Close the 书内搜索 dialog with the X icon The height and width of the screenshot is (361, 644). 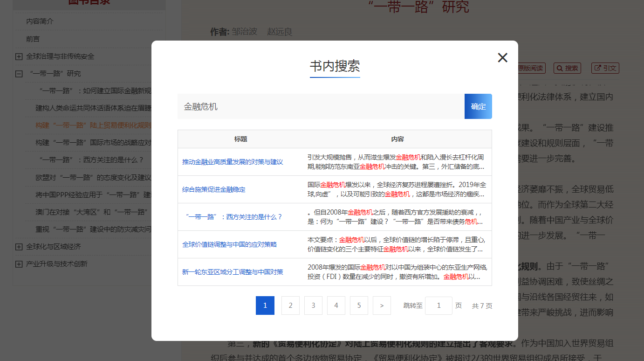502,58
